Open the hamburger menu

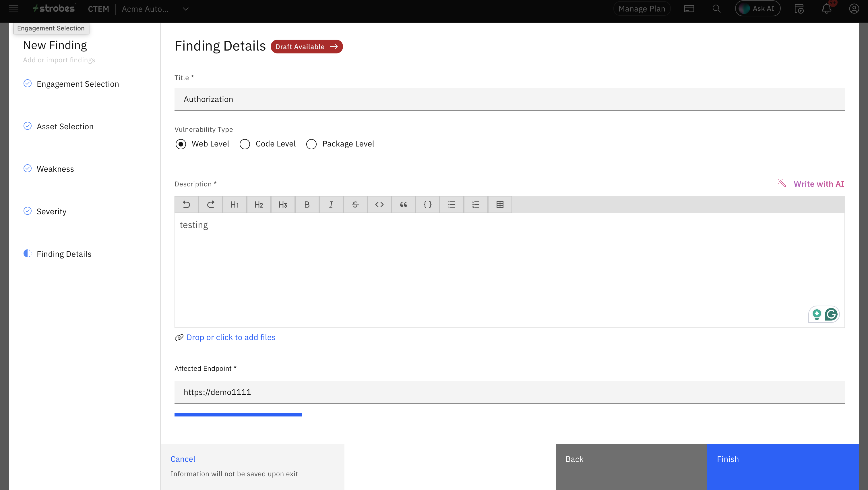click(x=14, y=9)
